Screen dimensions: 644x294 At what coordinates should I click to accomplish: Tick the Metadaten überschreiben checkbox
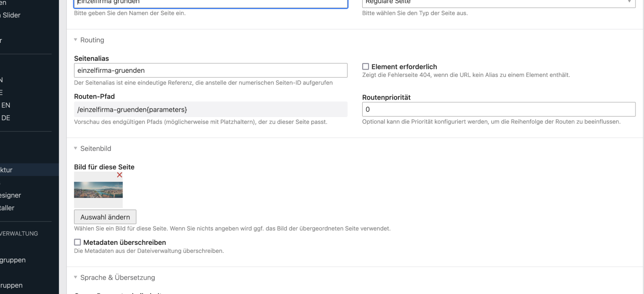[78, 242]
